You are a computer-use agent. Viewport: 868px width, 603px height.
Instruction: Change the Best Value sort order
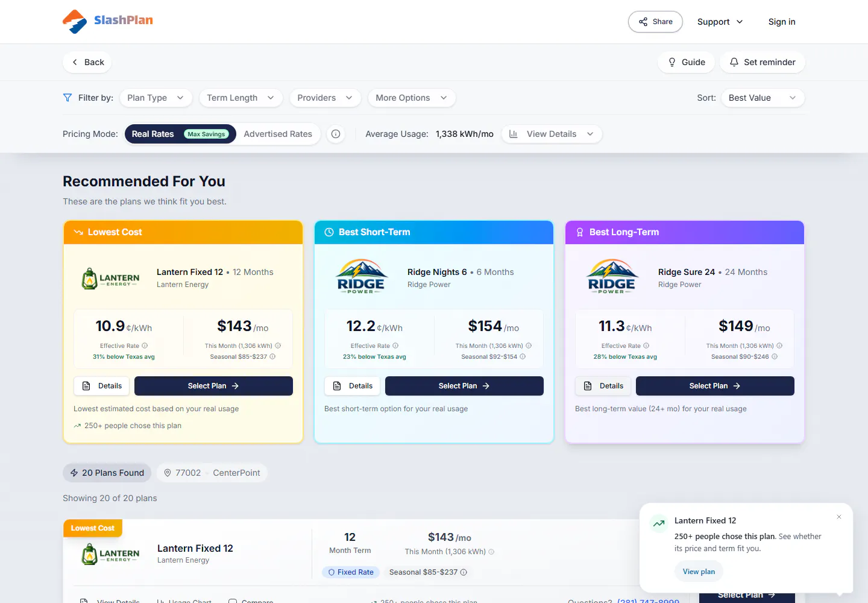point(763,98)
